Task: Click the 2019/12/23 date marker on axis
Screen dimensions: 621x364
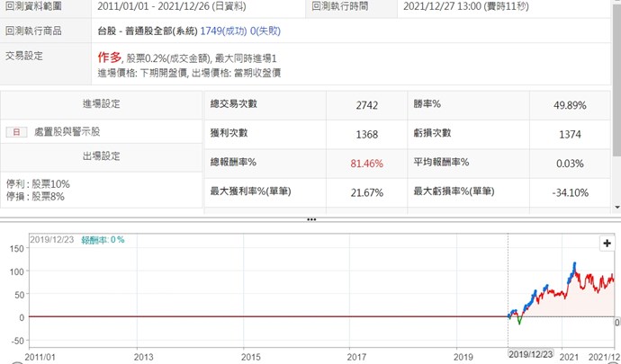Action: tap(532, 357)
